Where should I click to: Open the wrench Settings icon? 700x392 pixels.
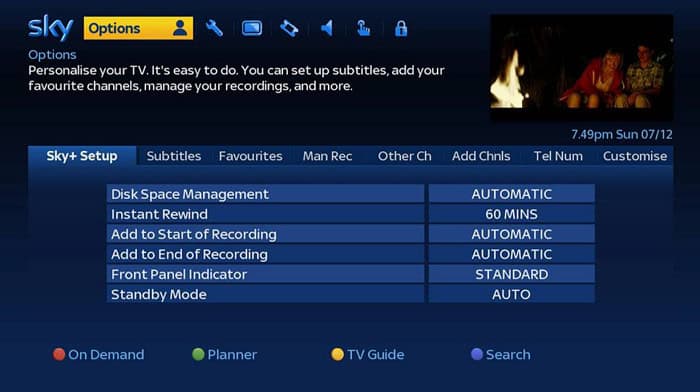214,29
